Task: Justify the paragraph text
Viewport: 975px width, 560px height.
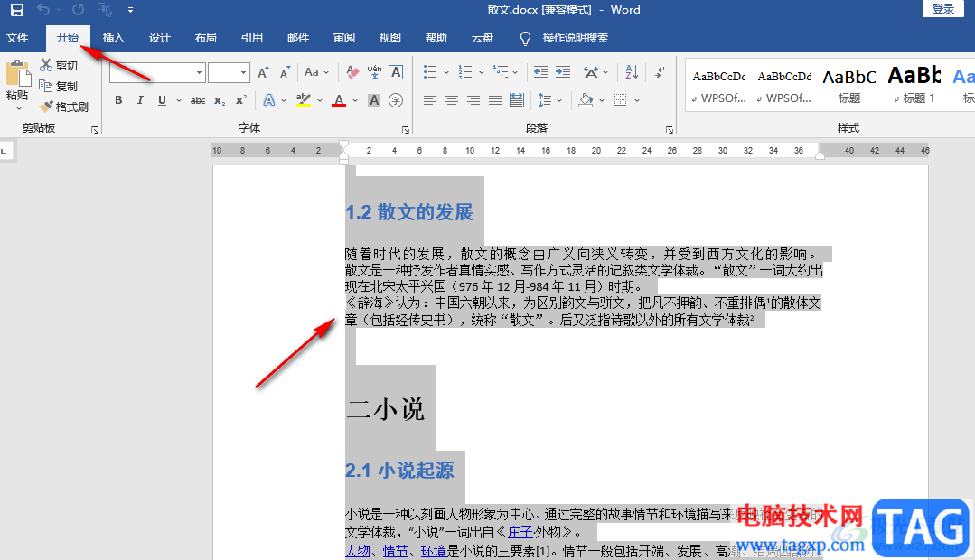Action: [495, 100]
